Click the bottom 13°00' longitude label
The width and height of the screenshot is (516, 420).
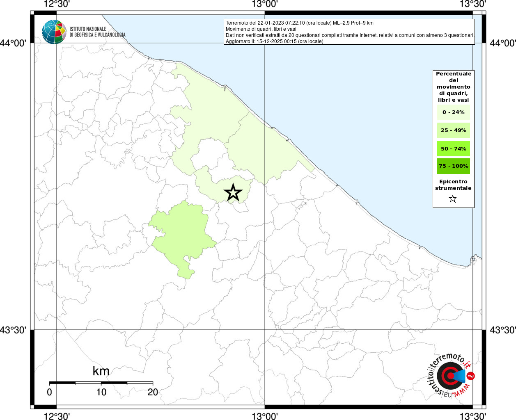coord(265,416)
